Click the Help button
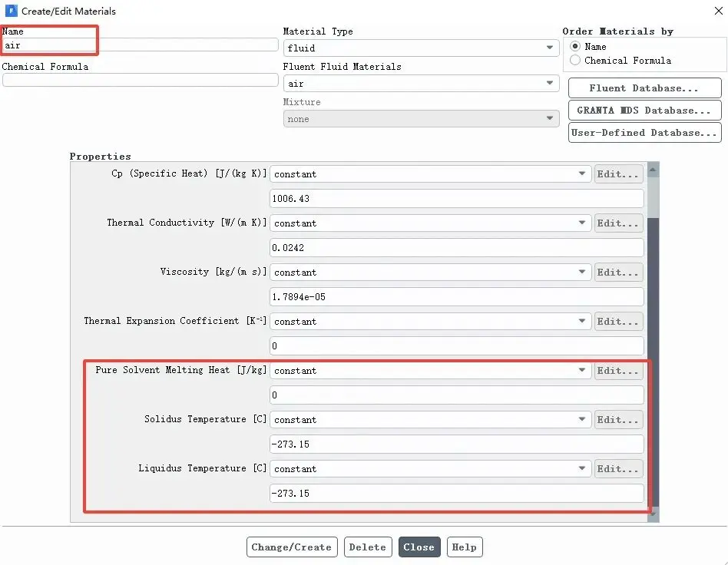This screenshot has height=565, width=728. (465, 547)
